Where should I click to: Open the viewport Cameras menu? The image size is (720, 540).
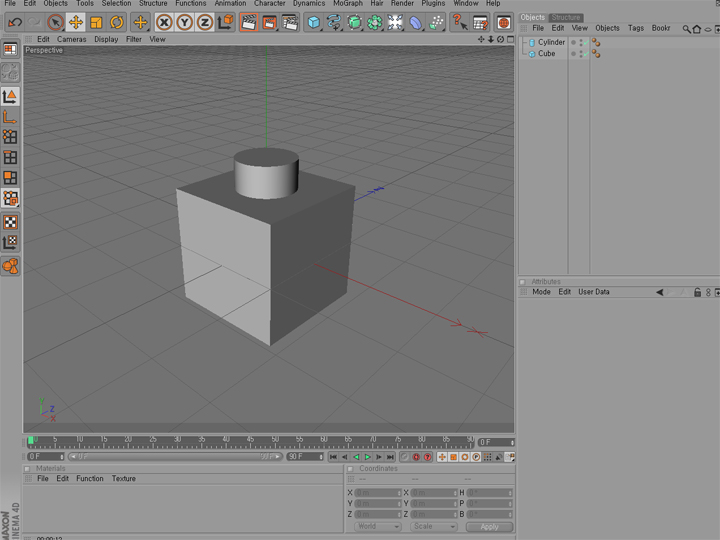[72, 39]
